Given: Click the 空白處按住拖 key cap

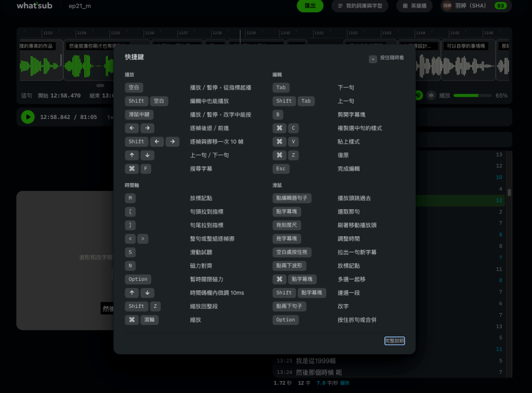Looking at the screenshot, I should pos(292,252).
